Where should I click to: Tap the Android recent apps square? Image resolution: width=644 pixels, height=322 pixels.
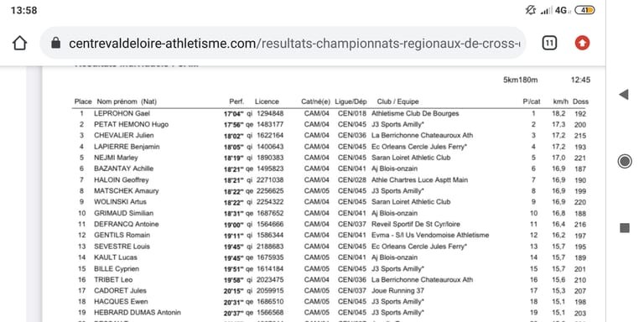pyautogui.click(x=625, y=228)
